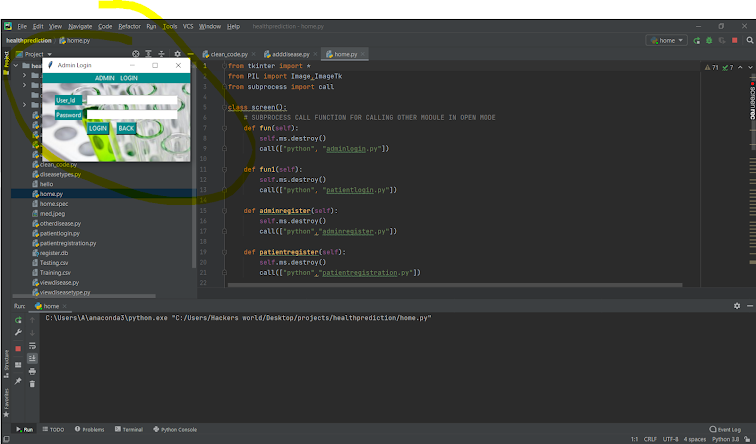Select patientlogin.py in project tree

tap(60, 233)
